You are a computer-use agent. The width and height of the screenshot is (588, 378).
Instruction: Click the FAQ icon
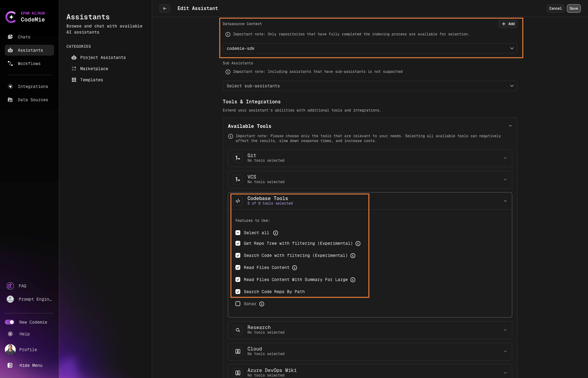click(x=10, y=286)
